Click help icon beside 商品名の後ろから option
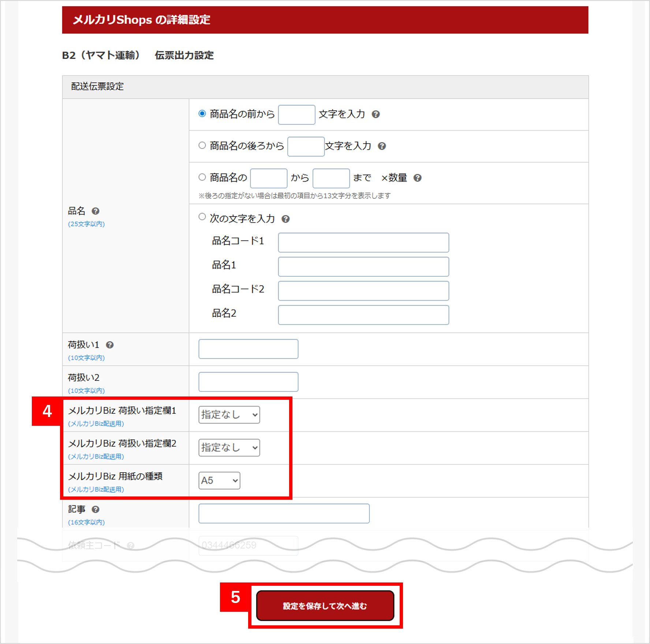The image size is (650, 644). (382, 146)
